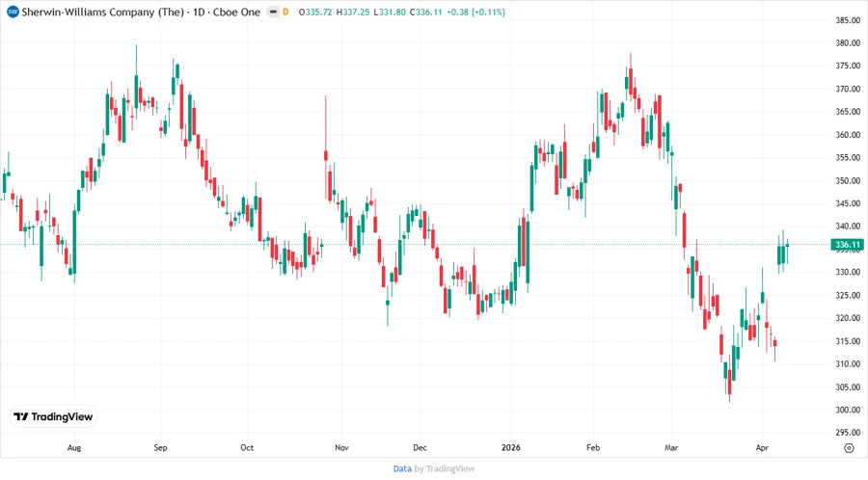Click the 360.00 price axis label
This screenshot has height=480, width=868.
pos(848,134)
